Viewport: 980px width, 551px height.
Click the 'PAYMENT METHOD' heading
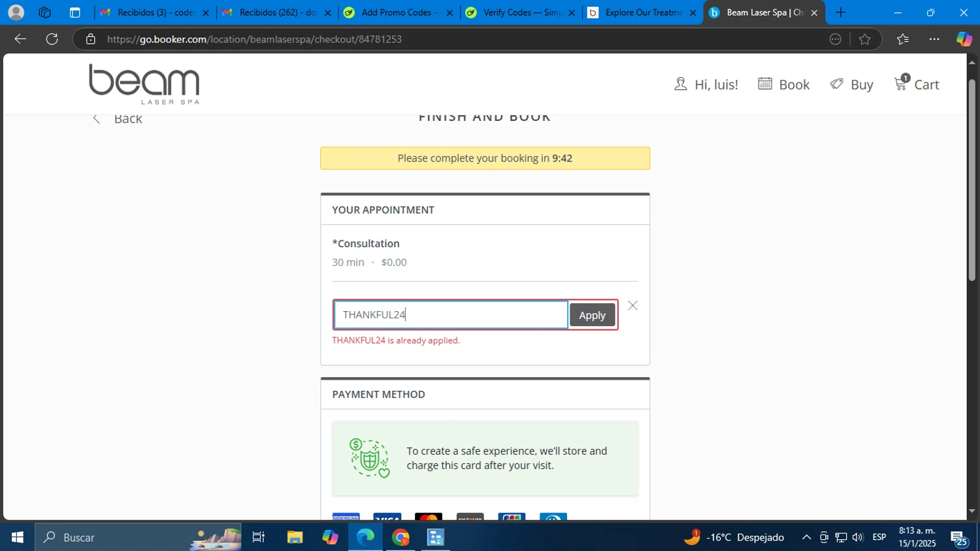[x=378, y=394]
